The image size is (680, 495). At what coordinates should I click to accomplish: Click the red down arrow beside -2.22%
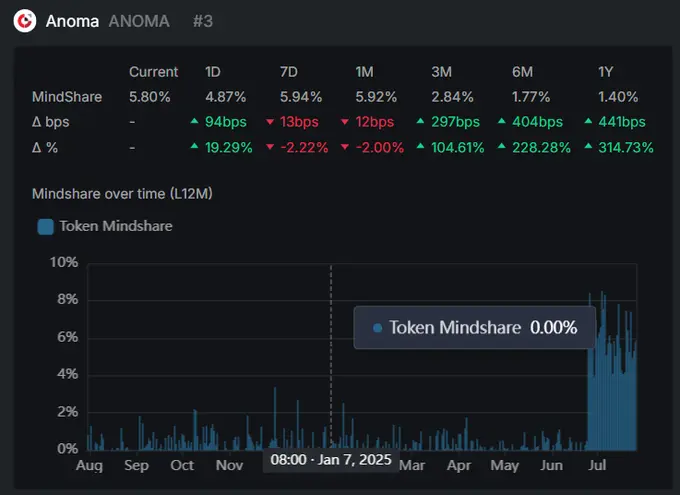(x=270, y=148)
